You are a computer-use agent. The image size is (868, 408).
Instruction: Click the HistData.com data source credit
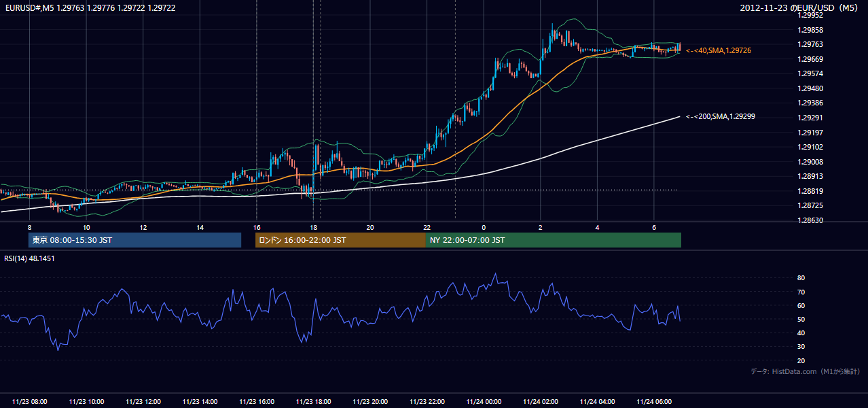[806, 371]
